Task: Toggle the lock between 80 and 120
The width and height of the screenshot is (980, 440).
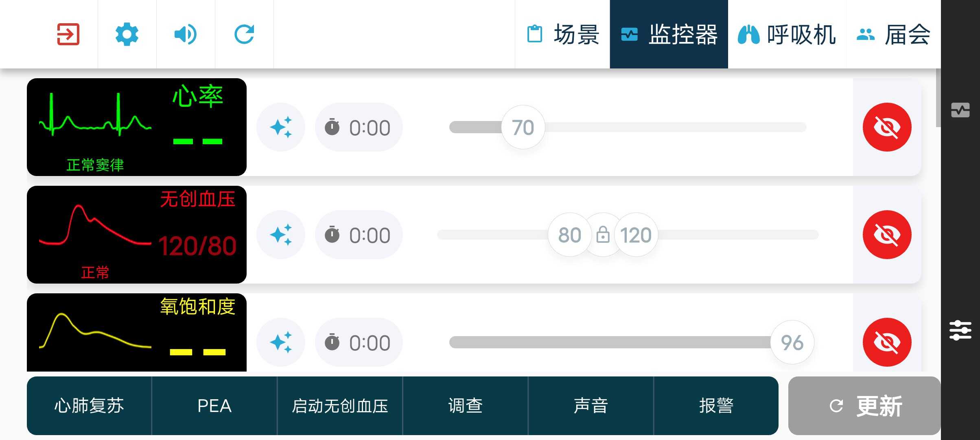Action: [x=603, y=235]
